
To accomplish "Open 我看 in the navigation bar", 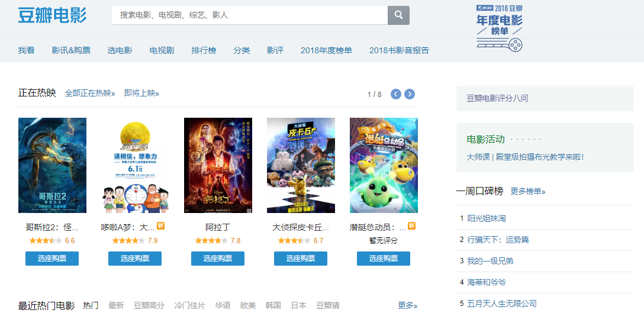I will [x=26, y=50].
